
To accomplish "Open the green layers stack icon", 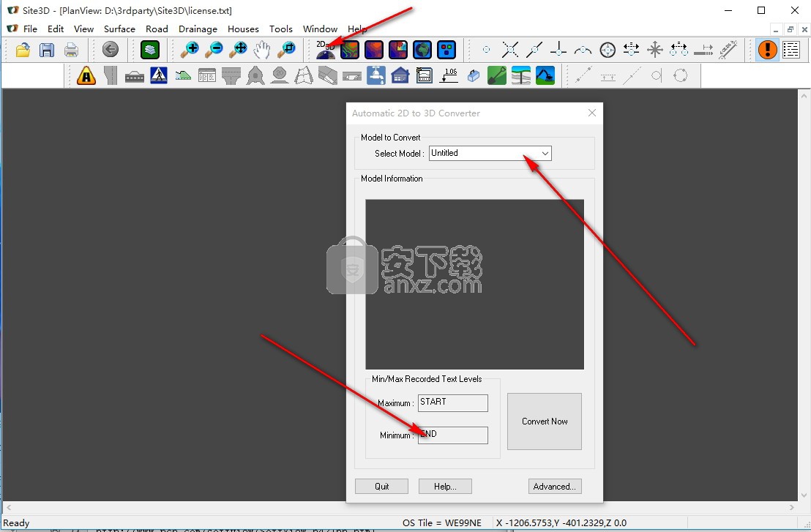I will [x=149, y=50].
